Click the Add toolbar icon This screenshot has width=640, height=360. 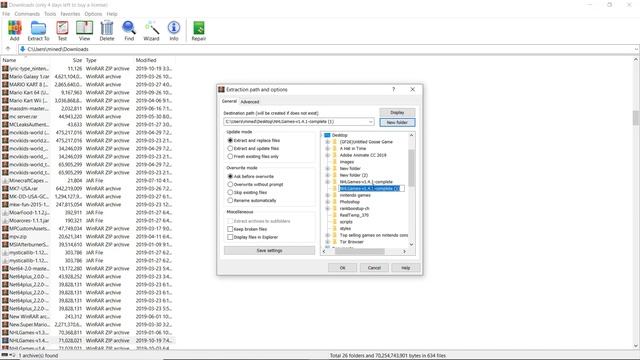[15, 31]
